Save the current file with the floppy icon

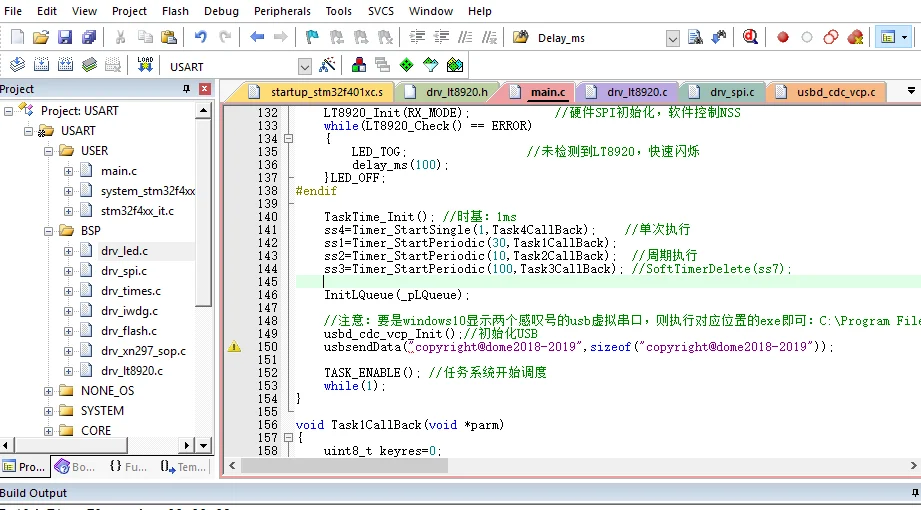65,38
